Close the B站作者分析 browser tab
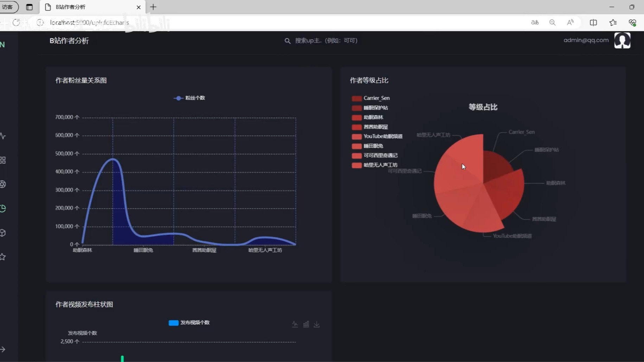Viewport: 644px width, 362px height. (139, 7)
